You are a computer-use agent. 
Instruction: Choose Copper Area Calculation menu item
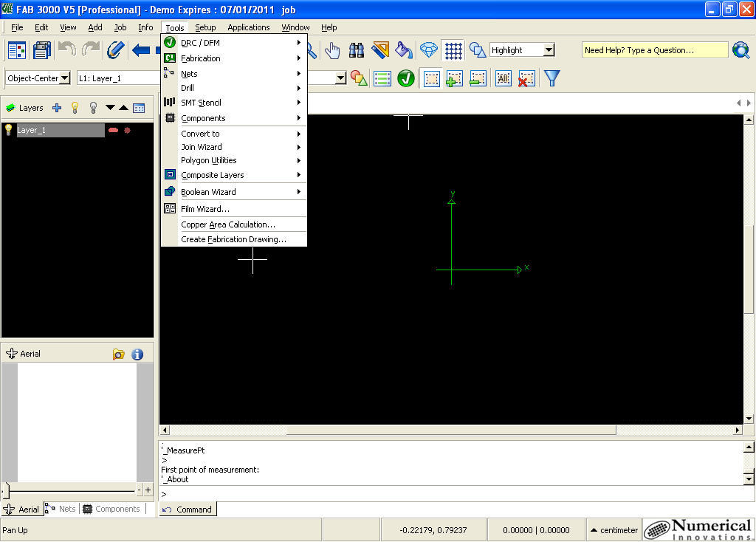pos(227,224)
